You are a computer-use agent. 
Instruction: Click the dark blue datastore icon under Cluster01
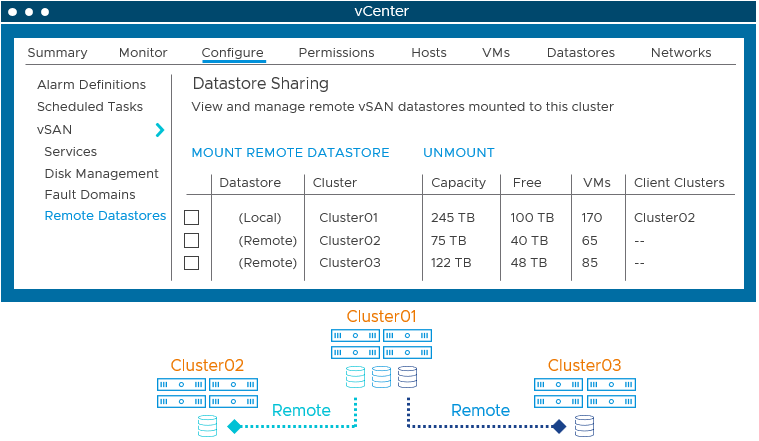pos(407,377)
